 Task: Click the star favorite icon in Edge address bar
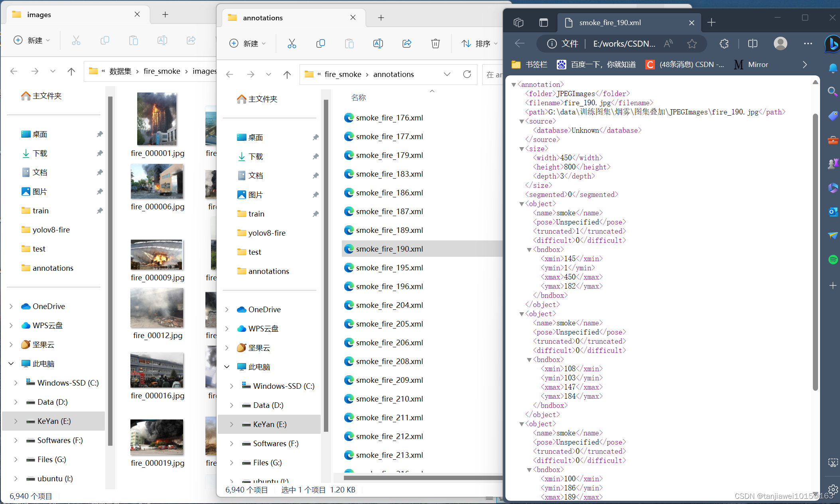pos(692,43)
